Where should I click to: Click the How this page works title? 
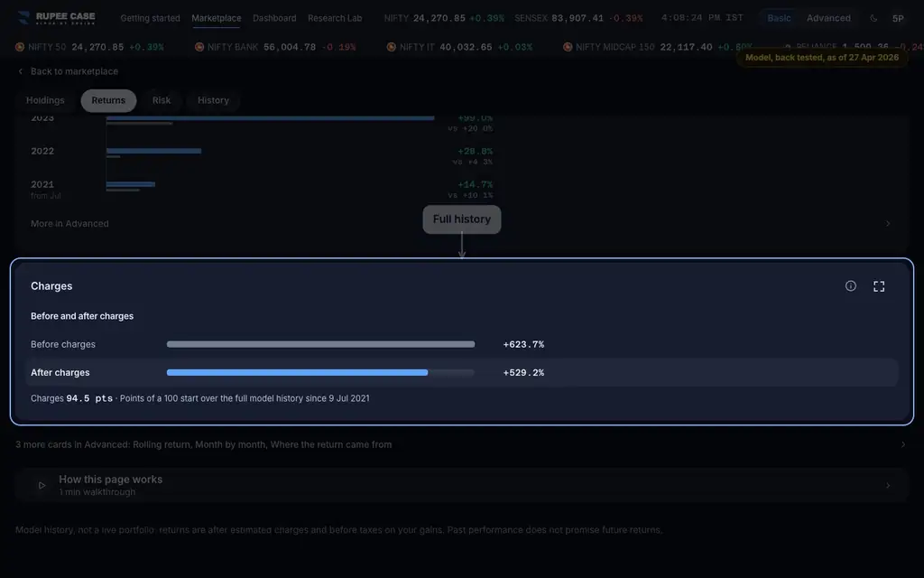pyautogui.click(x=111, y=480)
